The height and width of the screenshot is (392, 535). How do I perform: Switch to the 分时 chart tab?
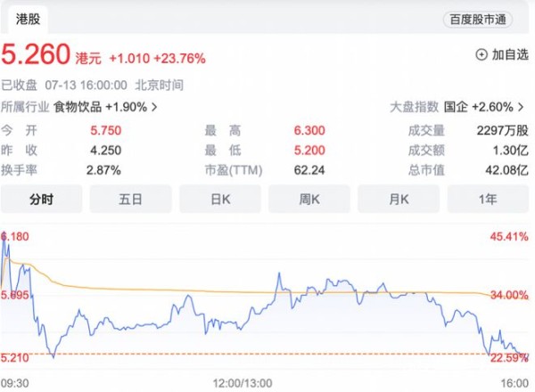coord(41,199)
